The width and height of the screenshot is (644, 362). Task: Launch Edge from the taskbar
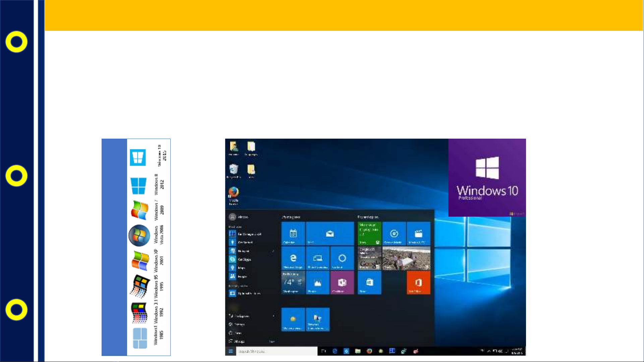point(335,351)
